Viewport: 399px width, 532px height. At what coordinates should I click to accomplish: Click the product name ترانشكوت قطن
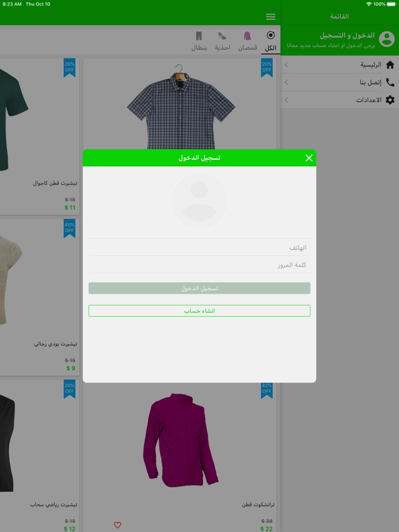point(258,505)
